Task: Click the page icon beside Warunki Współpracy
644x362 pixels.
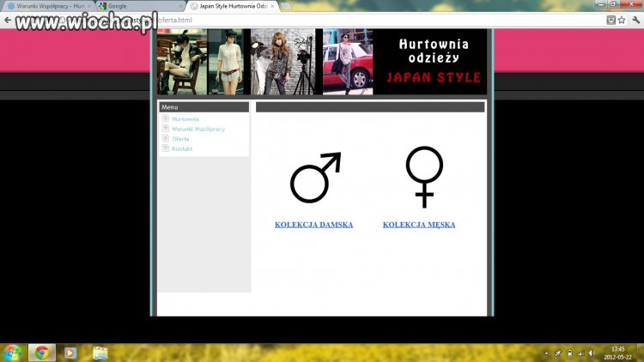Action: tap(166, 129)
